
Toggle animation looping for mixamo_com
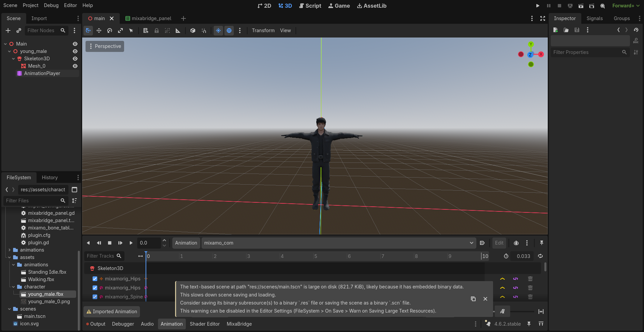(x=540, y=256)
